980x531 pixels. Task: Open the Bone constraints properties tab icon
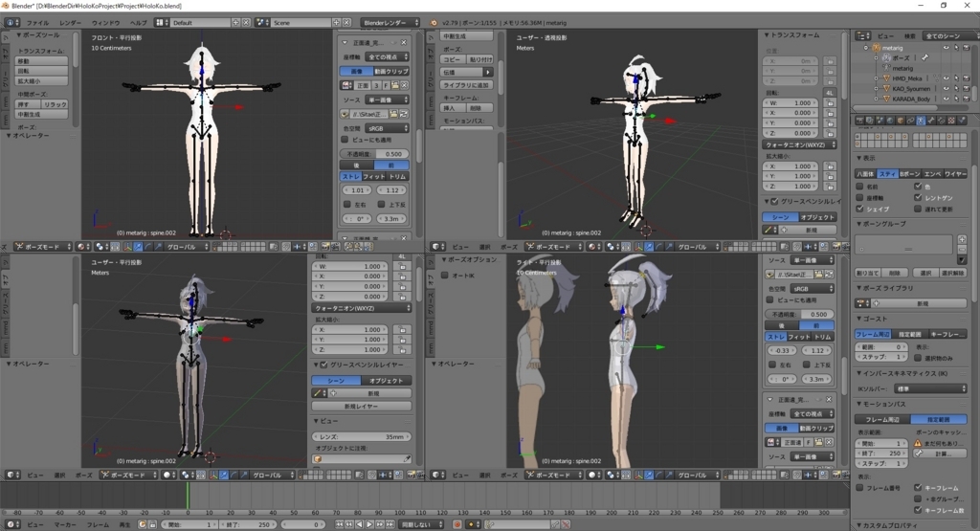[x=942, y=121]
